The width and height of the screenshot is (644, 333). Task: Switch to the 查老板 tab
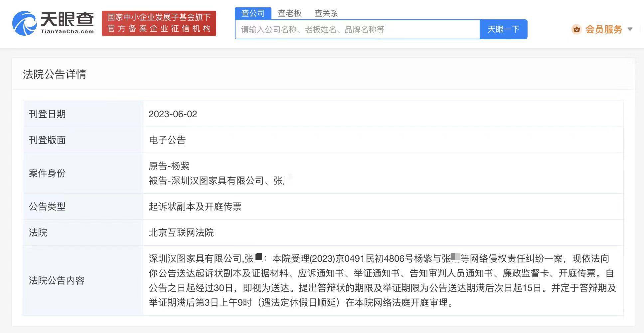pos(289,13)
